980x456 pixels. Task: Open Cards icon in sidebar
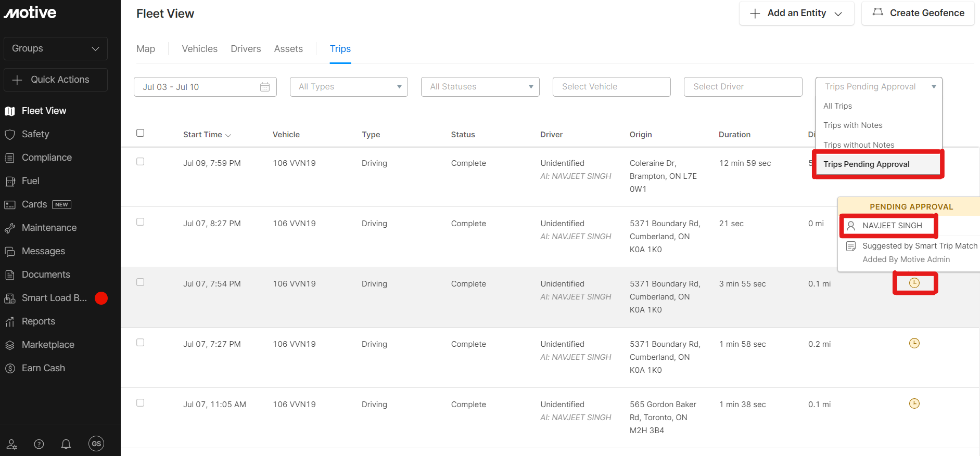10,204
